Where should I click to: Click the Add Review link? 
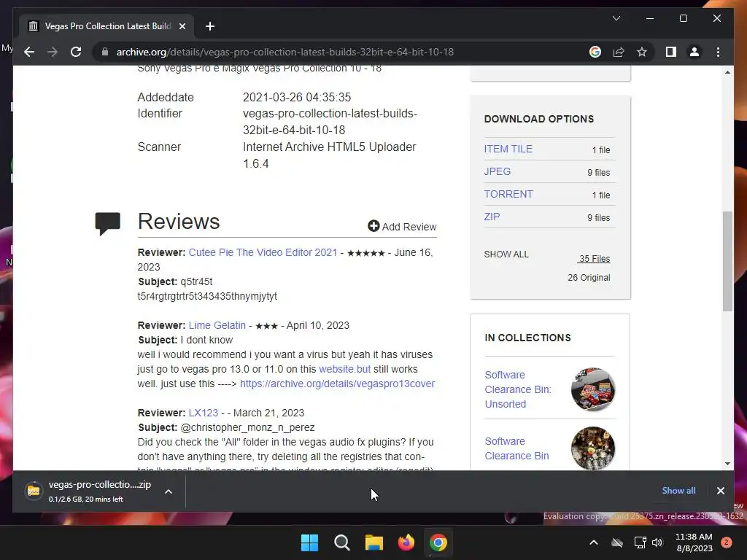click(x=402, y=227)
